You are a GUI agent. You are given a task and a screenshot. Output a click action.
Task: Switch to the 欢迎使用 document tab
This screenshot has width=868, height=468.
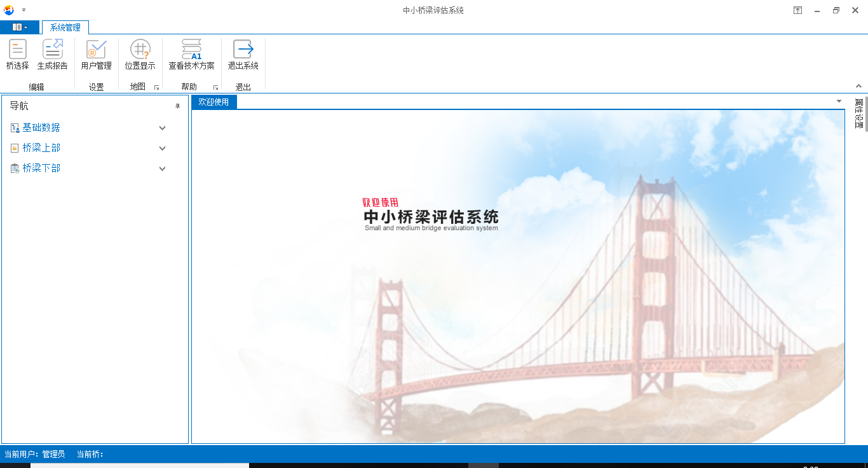[x=214, y=102]
